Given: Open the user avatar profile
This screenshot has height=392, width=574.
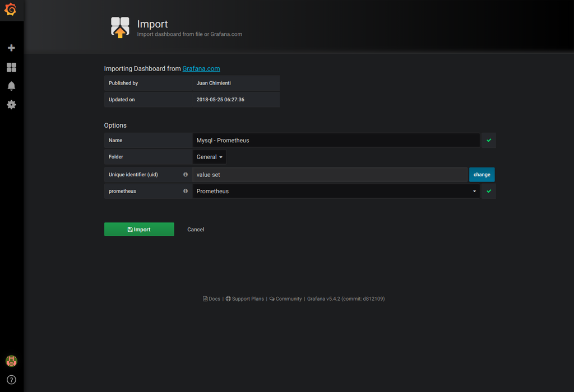Looking at the screenshot, I should click(x=11, y=361).
